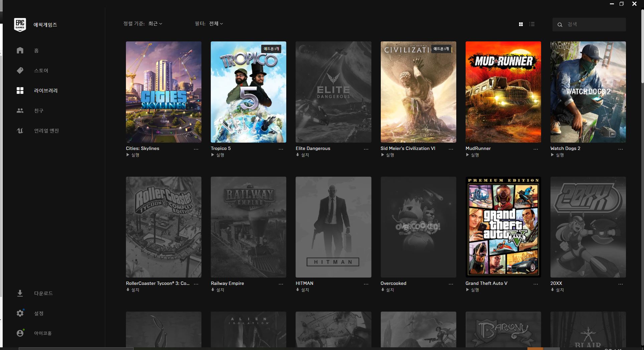Click the add-on badge on Tropico 5
Screen dimensions: 644x350
pos(271,49)
